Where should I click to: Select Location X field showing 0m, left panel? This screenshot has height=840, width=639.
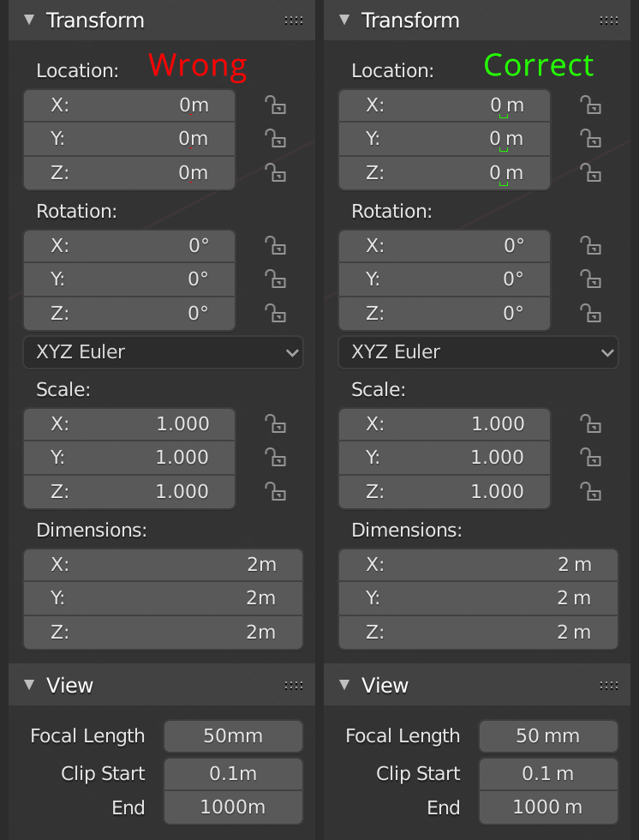[x=129, y=105]
